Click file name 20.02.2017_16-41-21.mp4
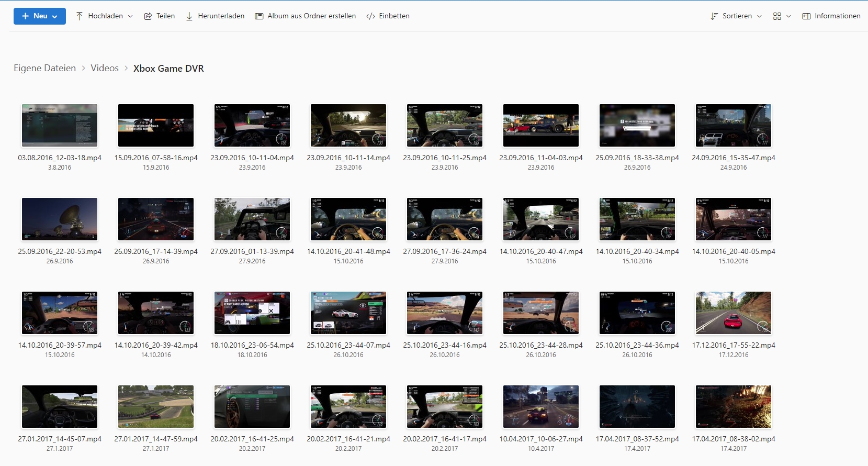Image resolution: width=868 pixels, height=466 pixels. click(348, 439)
